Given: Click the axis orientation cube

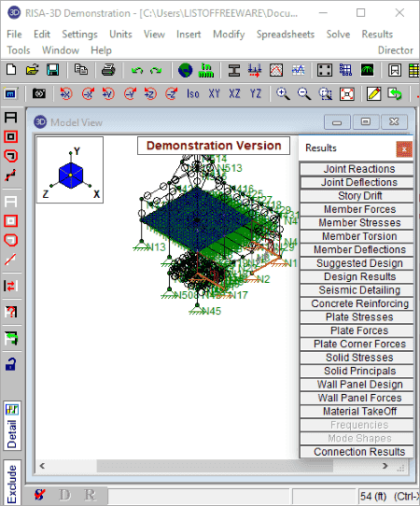Looking at the screenshot, I should (x=71, y=176).
